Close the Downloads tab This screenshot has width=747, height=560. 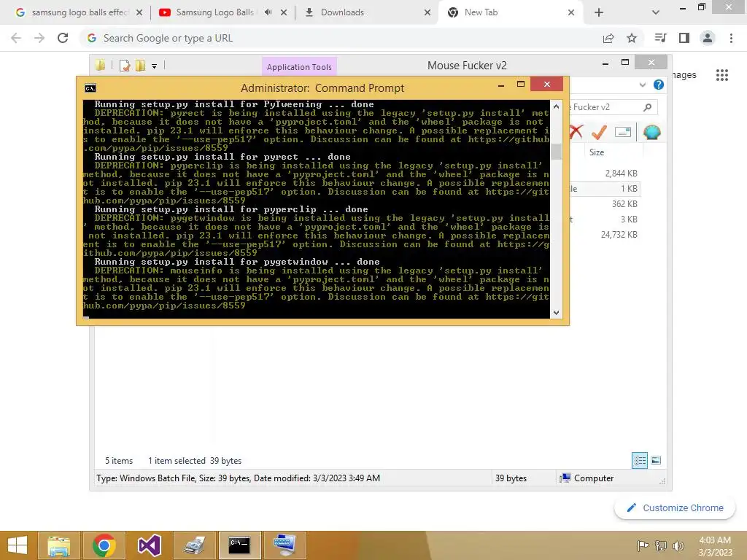[427, 12]
